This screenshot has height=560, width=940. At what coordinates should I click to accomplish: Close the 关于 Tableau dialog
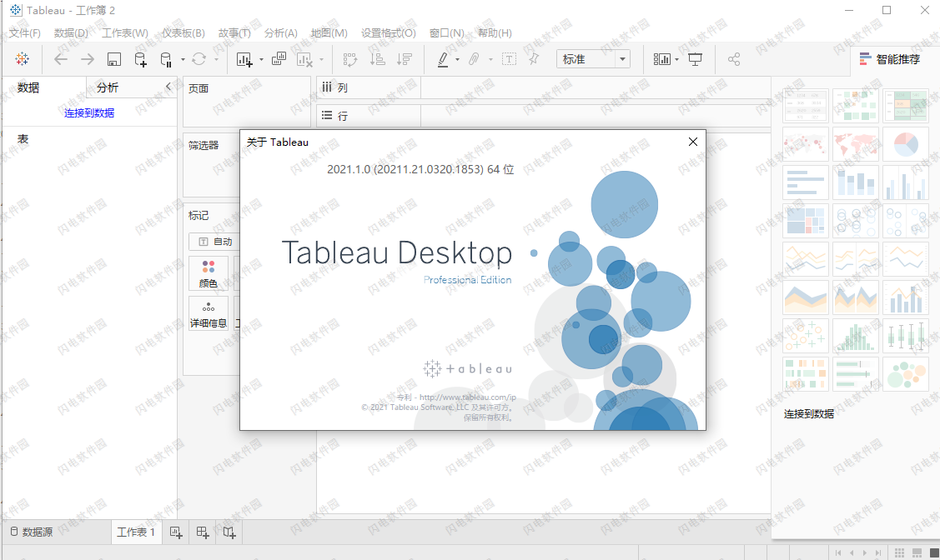[x=693, y=142]
